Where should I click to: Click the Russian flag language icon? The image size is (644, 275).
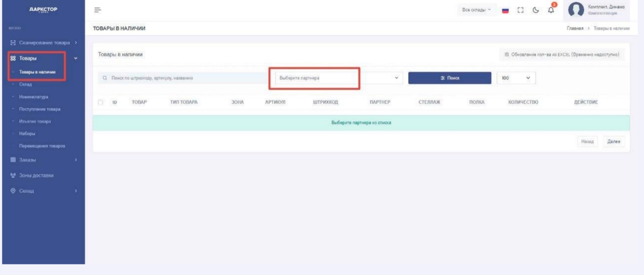[x=504, y=10]
